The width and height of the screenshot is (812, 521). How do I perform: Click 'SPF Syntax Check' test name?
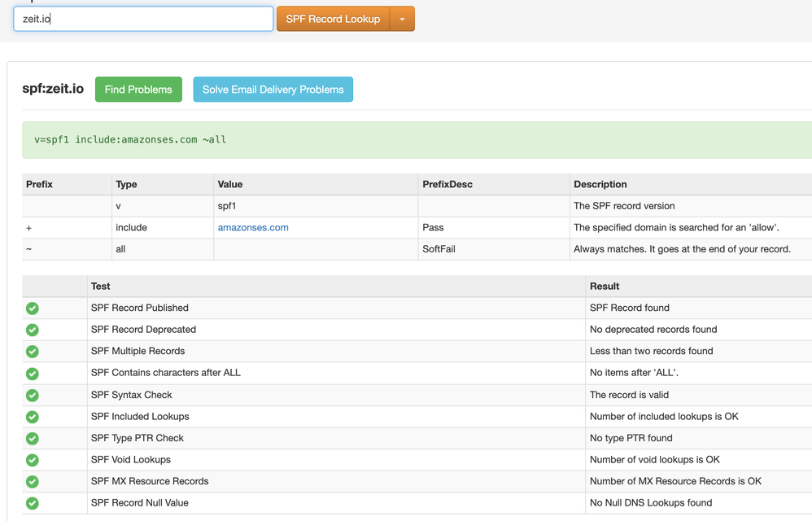[132, 395]
